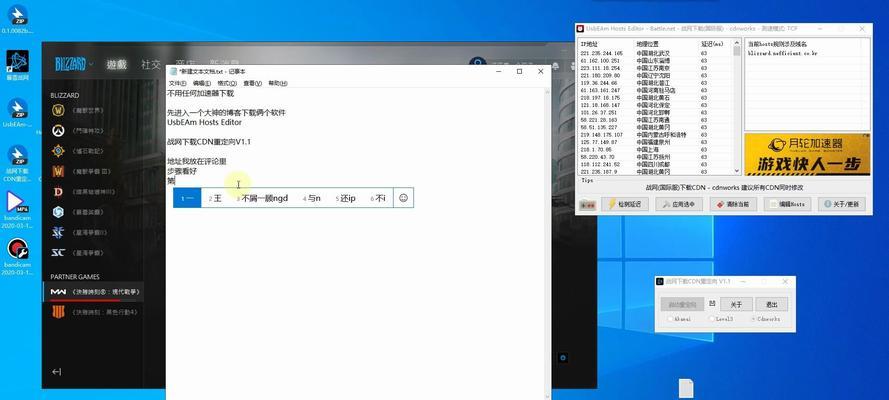
Task: Open the World of Warcraft game icon in Battle.net
Action: 58,110
